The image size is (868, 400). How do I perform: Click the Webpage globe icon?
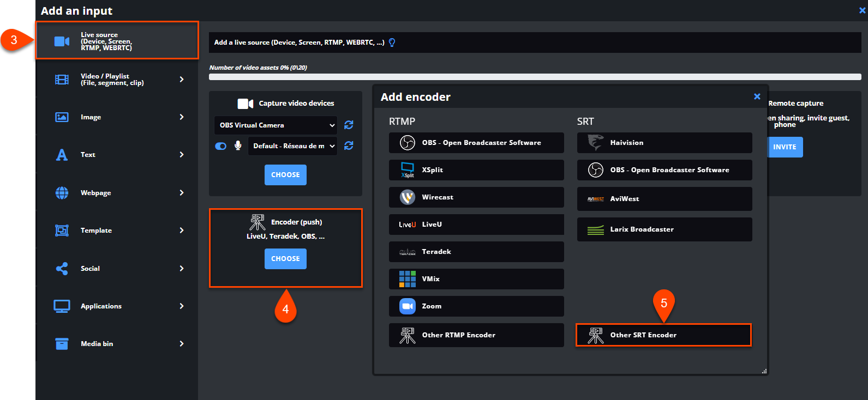[x=62, y=193]
